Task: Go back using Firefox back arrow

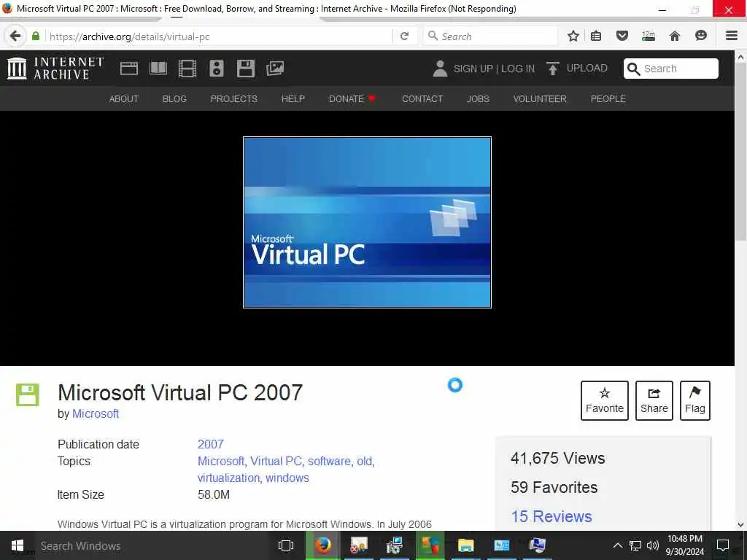Action: click(x=15, y=36)
